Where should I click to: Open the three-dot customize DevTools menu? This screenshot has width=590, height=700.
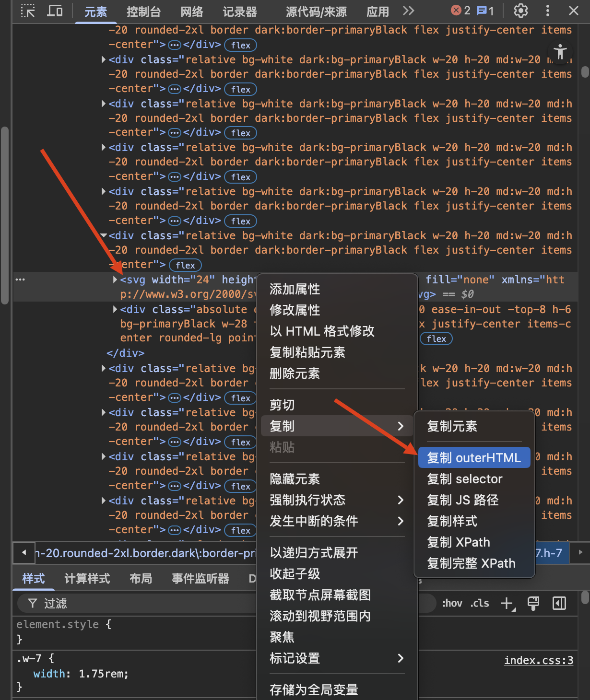pos(547,11)
